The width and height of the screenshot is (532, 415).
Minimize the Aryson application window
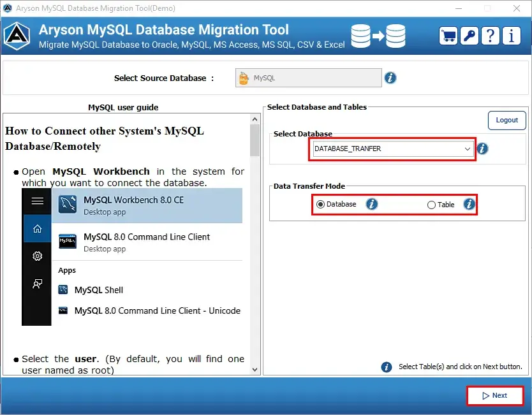pos(459,8)
